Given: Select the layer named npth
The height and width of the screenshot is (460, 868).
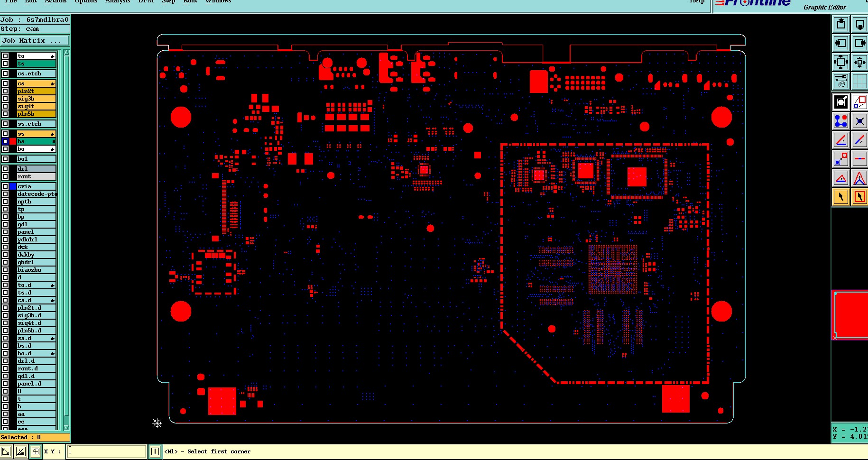Looking at the screenshot, I should coord(37,202).
